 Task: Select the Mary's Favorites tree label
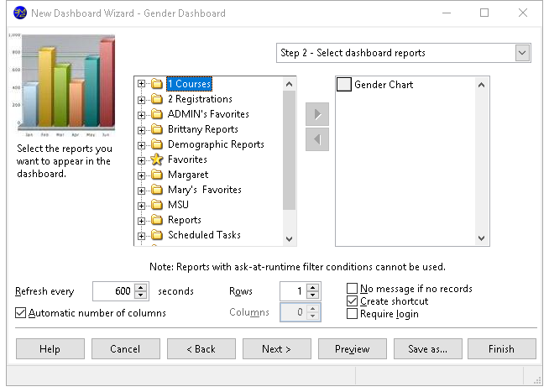[205, 190]
